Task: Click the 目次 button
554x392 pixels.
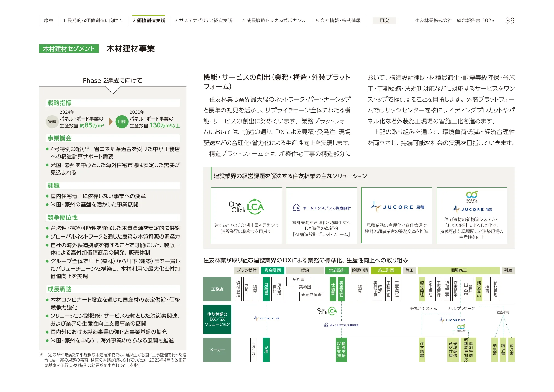Action: tap(384, 21)
